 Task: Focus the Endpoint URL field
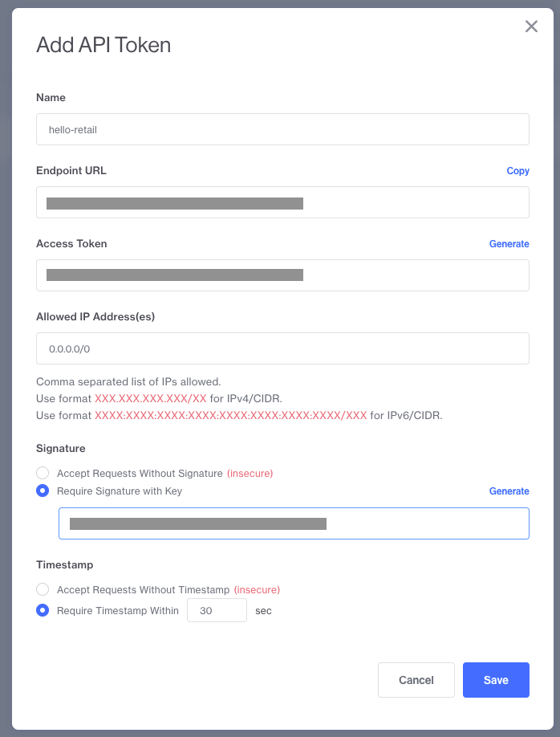click(x=282, y=202)
